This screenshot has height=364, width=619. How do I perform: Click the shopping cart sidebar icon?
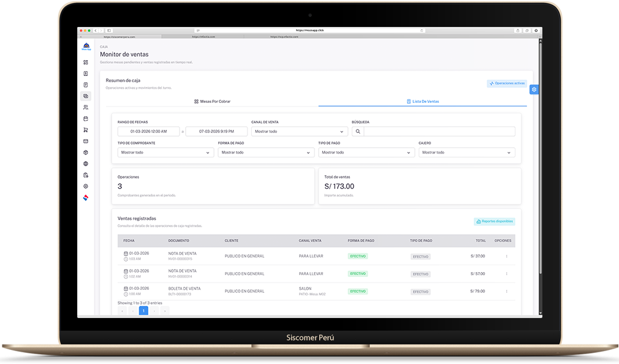click(86, 130)
